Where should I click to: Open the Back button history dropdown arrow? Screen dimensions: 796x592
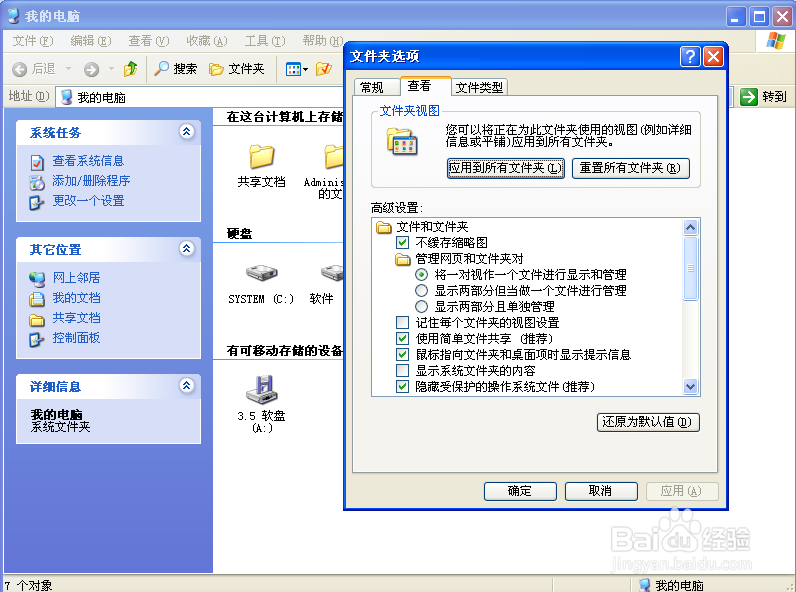[x=68, y=69]
